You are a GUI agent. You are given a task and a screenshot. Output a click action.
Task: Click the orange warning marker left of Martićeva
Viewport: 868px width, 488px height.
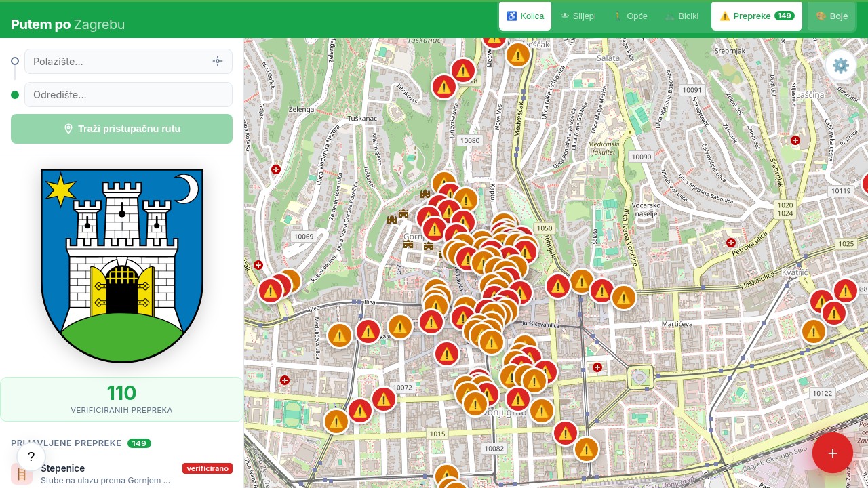[623, 297]
